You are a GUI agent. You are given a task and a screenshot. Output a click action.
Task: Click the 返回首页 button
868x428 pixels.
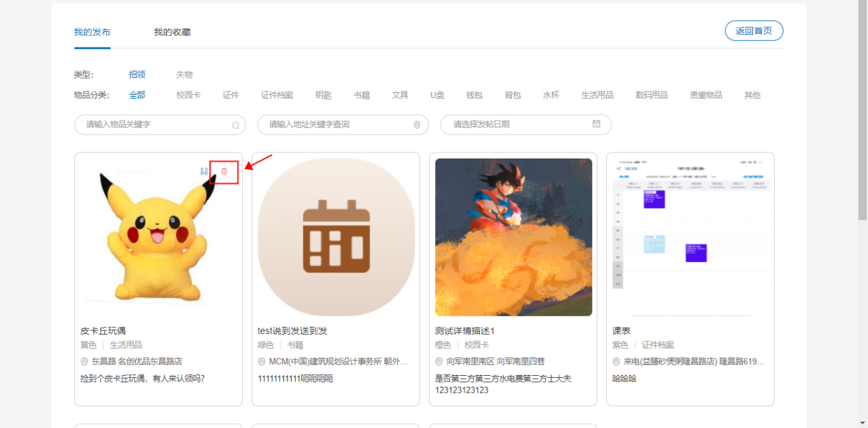pyautogui.click(x=754, y=30)
